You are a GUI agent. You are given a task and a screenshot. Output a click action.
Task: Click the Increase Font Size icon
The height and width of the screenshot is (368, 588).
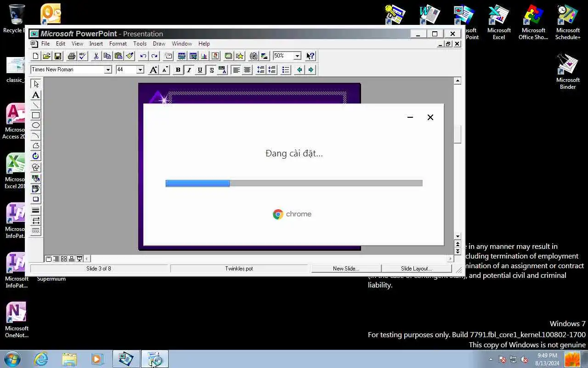coord(153,70)
